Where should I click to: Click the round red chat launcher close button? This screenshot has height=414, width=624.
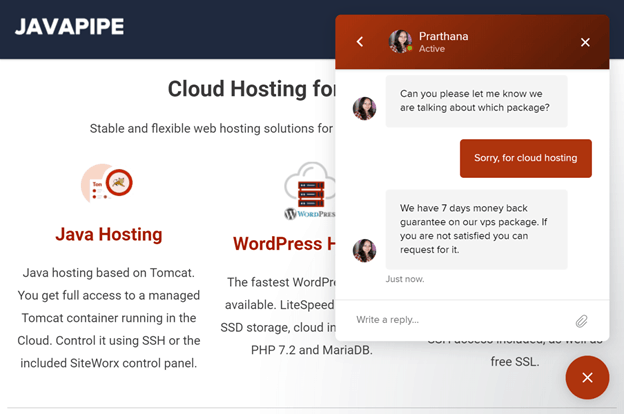pos(587,377)
